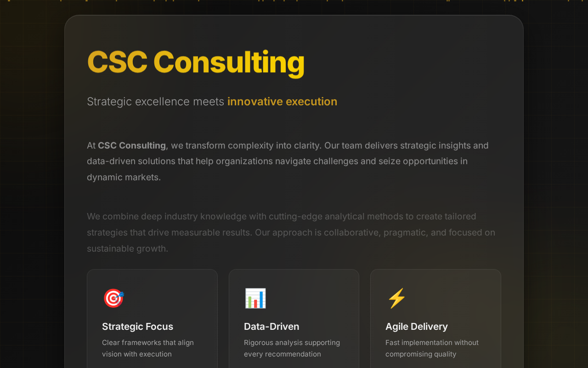Select the Agile Delivery card heading
The height and width of the screenshot is (368, 588).
click(416, 327)
